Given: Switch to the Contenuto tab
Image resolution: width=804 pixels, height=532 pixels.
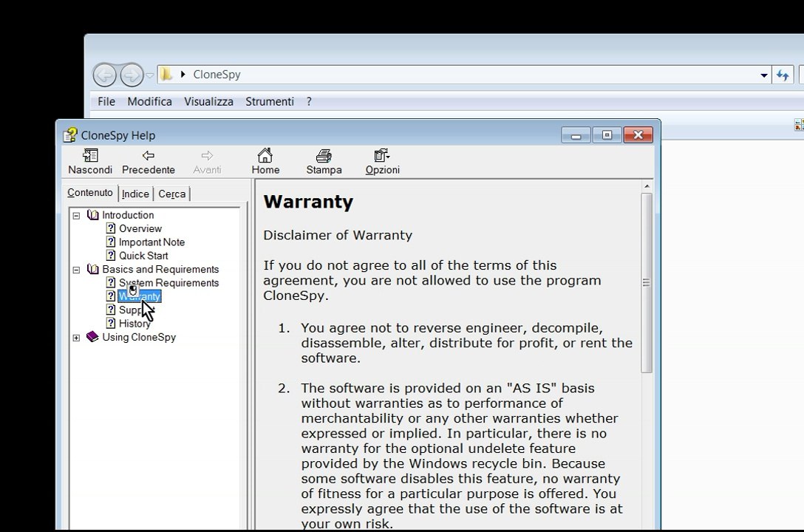Looking at the screenshot, I should [90, 193].
